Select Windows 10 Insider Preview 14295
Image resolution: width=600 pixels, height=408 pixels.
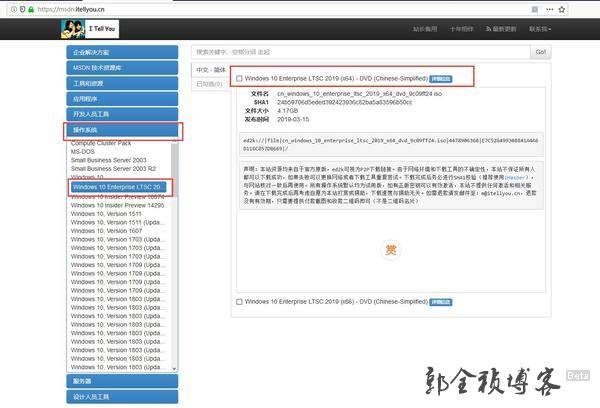pos(117,205)
